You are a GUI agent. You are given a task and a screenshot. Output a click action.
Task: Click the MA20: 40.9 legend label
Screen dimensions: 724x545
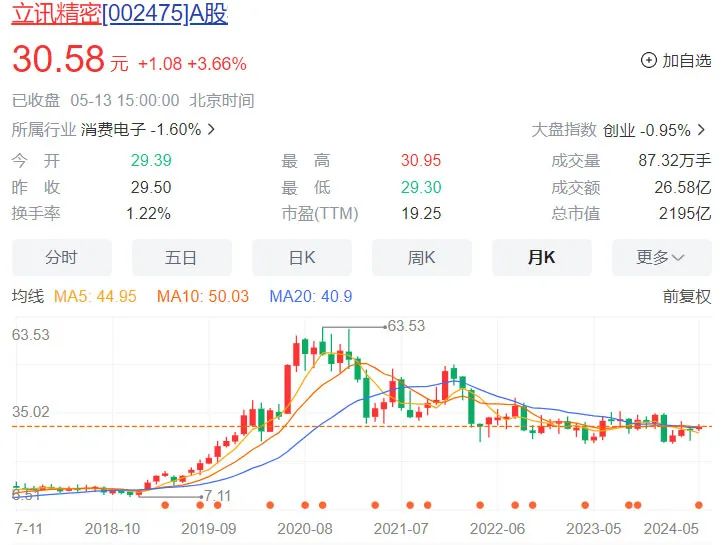[x=311, y=296]
